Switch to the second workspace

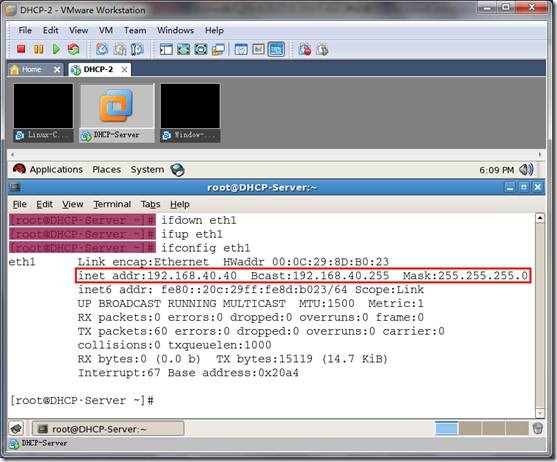tap(470, 428)
